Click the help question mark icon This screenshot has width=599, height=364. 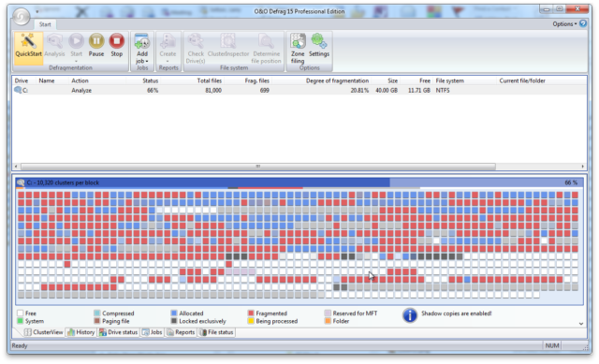tap(583, 23)
